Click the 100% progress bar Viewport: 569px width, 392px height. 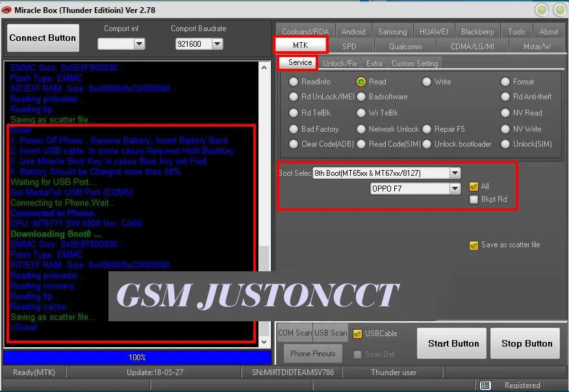pyautogui.click(x=137, y=357)
